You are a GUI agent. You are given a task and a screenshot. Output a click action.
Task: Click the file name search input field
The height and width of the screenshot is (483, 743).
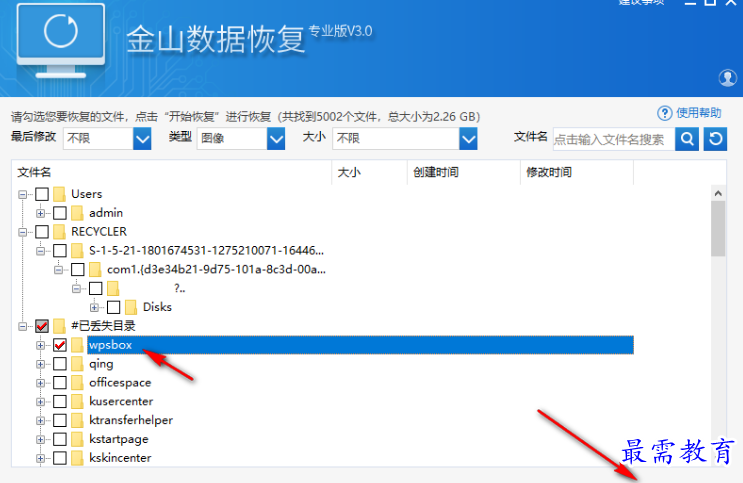614,139
